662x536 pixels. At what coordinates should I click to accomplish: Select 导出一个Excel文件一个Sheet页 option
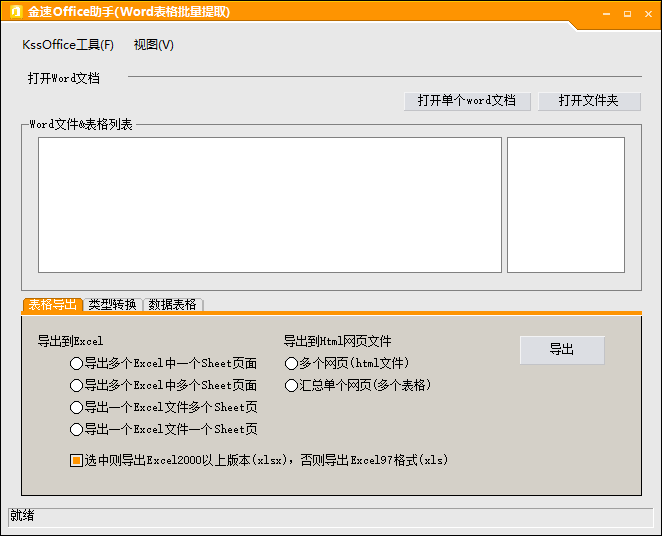163,429
